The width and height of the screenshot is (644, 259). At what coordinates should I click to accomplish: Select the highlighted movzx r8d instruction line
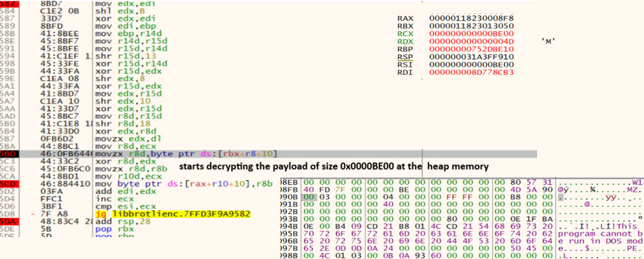click(x=268, y=154)
